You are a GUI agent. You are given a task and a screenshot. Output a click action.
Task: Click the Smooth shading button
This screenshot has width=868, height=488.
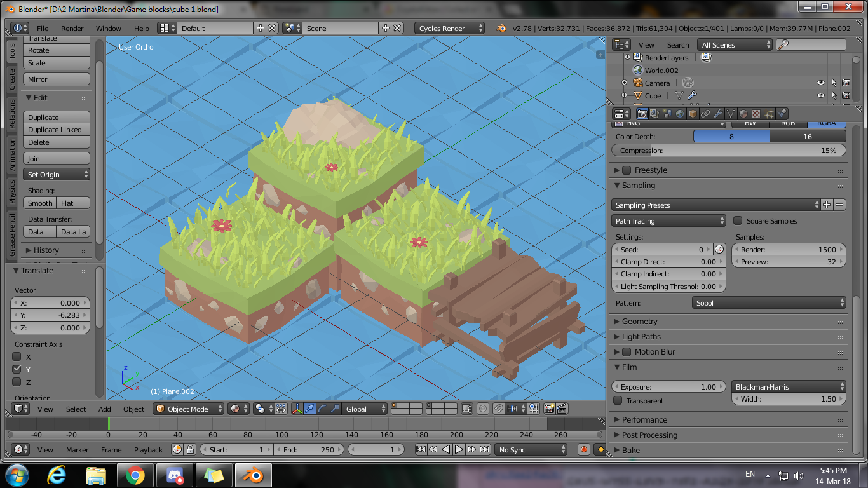coord(40,203)
